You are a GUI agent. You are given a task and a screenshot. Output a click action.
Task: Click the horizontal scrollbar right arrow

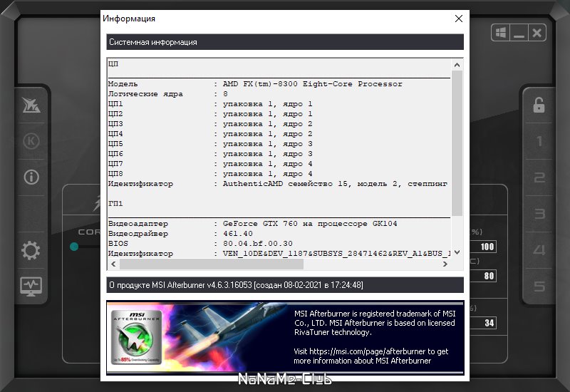pos(445,264)
